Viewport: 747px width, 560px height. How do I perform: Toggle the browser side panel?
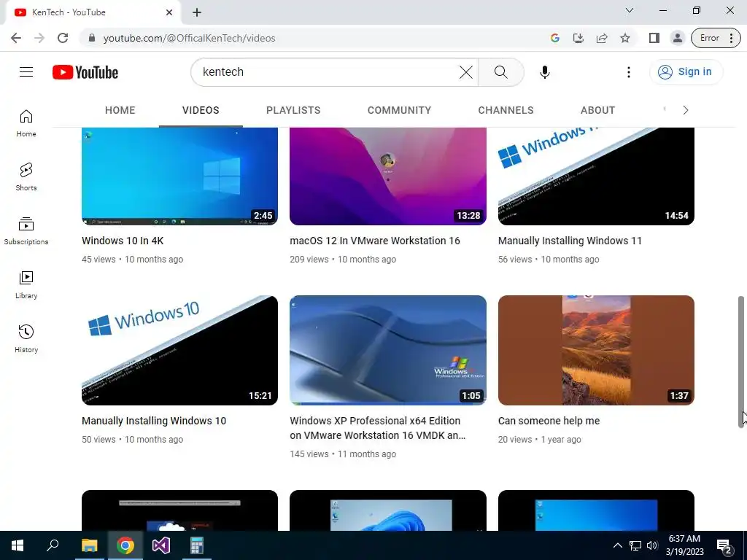[654, 38]
